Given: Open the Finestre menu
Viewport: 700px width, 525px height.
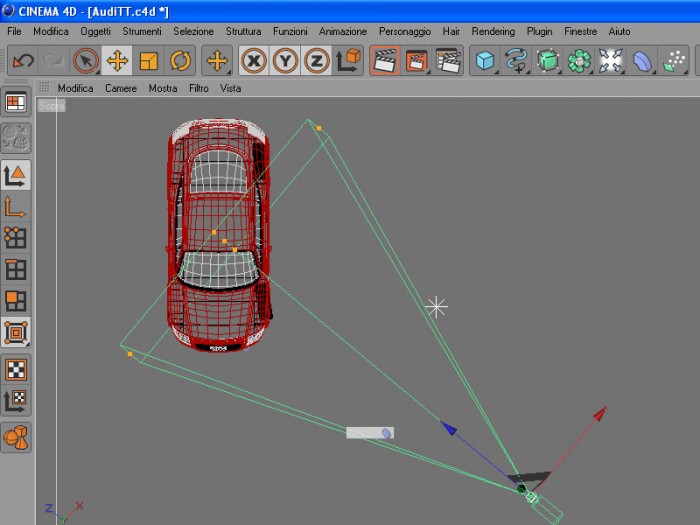Looking at the screenshot, I should (580, 31).
